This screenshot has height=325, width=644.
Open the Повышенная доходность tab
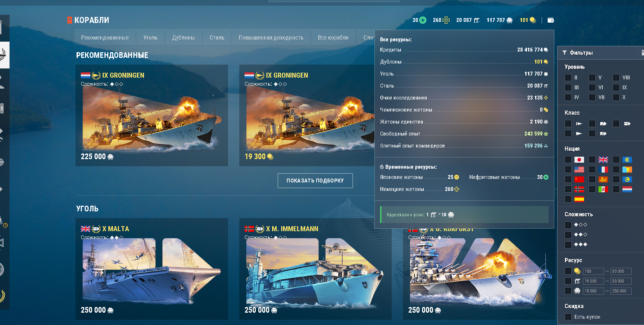(x=271, y=37)
